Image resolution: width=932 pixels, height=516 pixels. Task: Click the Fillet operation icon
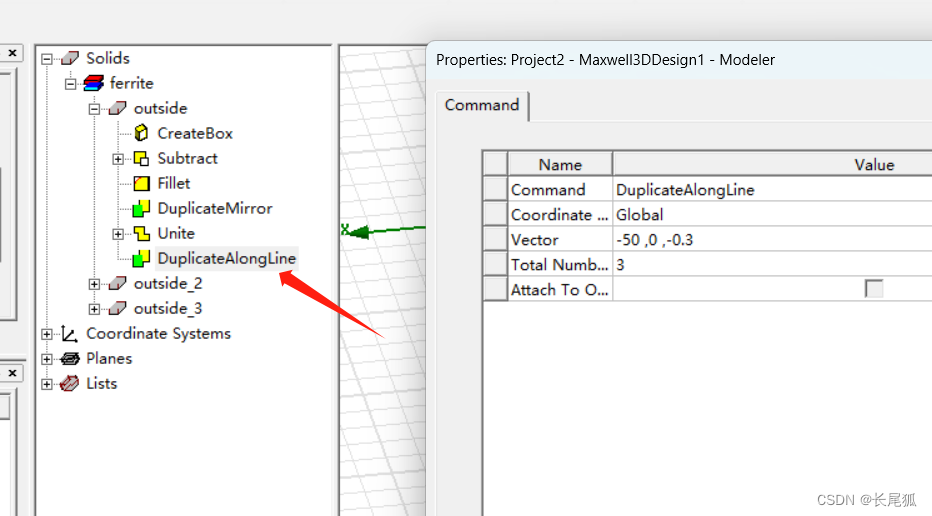click(141, 183)
